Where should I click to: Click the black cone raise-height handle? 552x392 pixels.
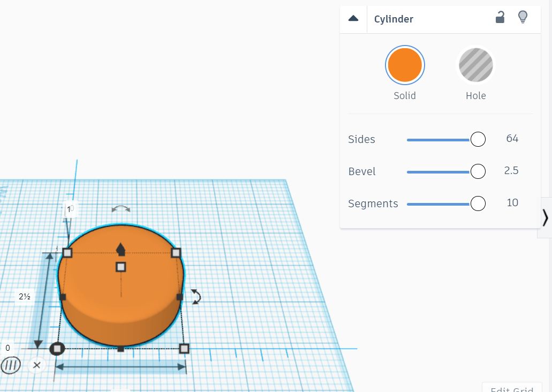click(120, 248)
